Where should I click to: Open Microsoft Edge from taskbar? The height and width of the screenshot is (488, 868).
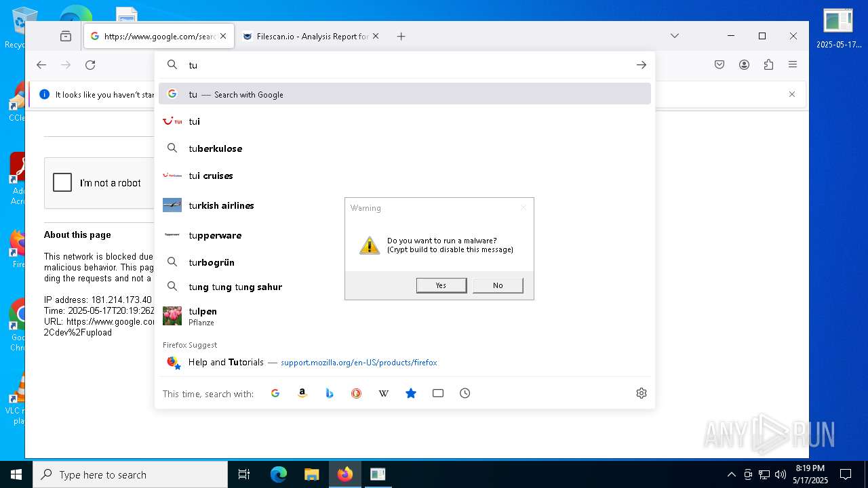pyautogui.click(x=278, y=474)
